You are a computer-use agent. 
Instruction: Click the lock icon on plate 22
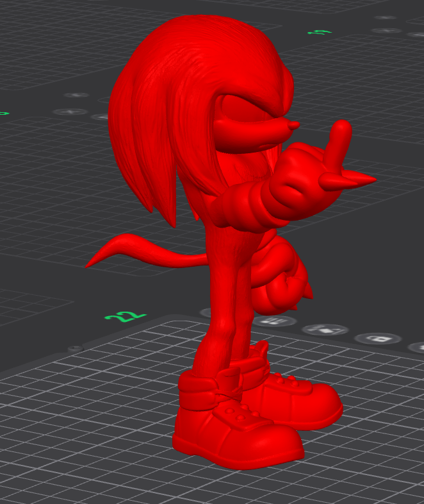[378, 339]
